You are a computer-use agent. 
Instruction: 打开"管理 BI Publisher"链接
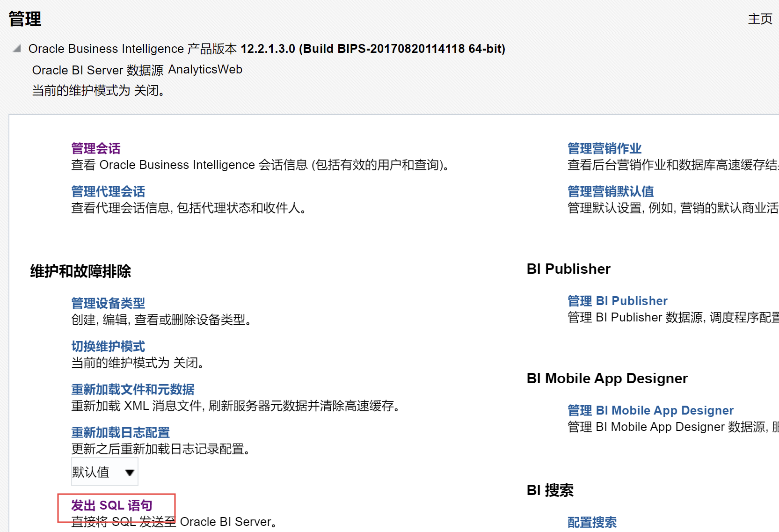(617, 301)
